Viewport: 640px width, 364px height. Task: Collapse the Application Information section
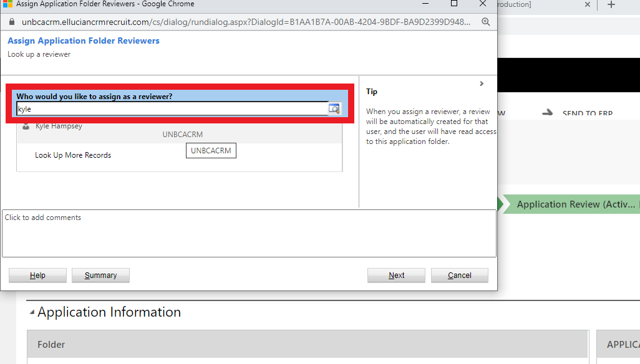[x=32, y=313]
